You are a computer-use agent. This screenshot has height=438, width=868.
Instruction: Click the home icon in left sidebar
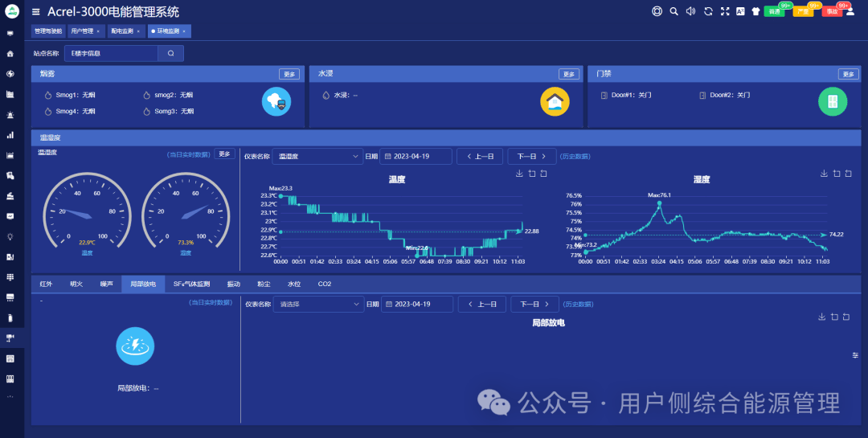[10, 54]
